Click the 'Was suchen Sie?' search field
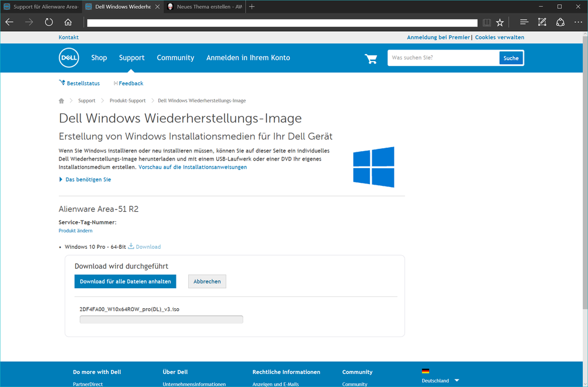This screenshot has width=588, height=387. point(443,58)
